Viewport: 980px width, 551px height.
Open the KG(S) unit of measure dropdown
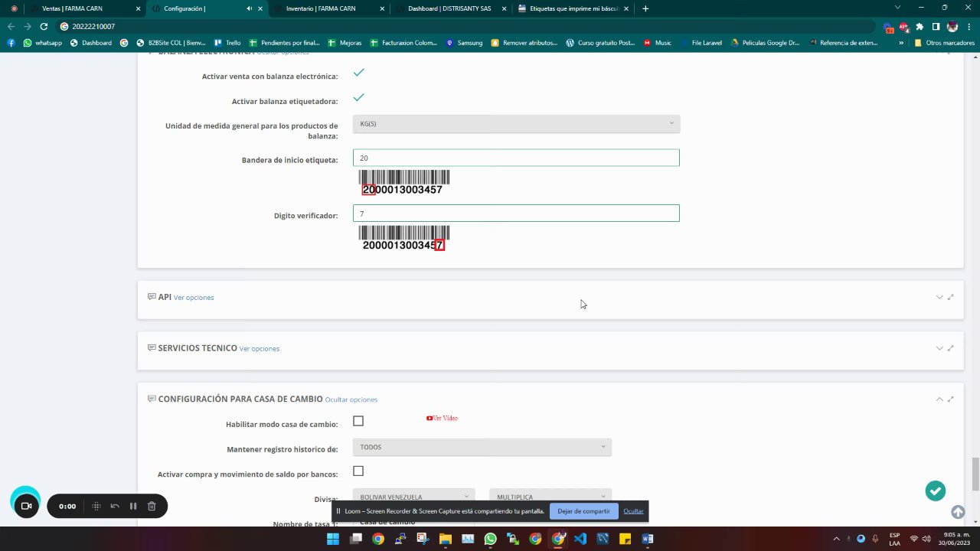[x=516, y=124]
